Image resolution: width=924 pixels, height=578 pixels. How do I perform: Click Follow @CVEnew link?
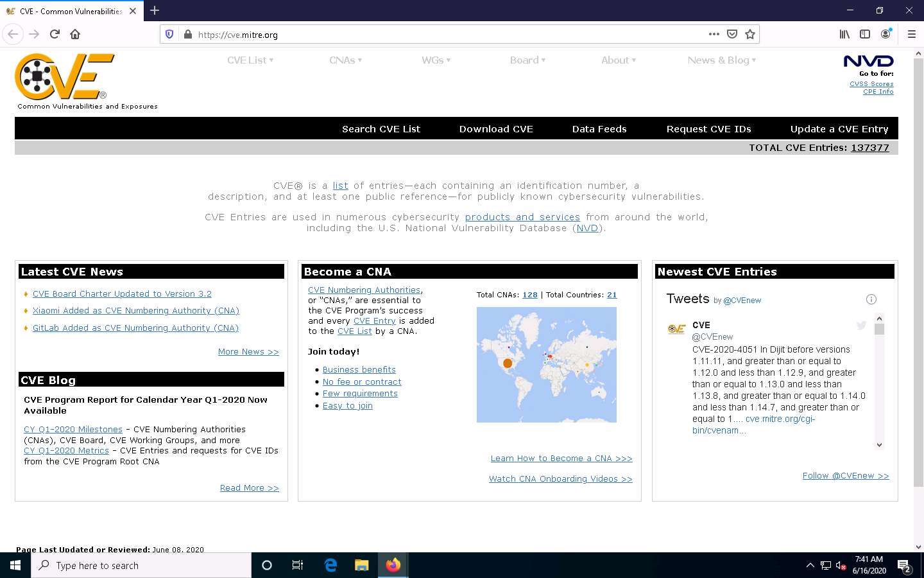click(846, 475)
